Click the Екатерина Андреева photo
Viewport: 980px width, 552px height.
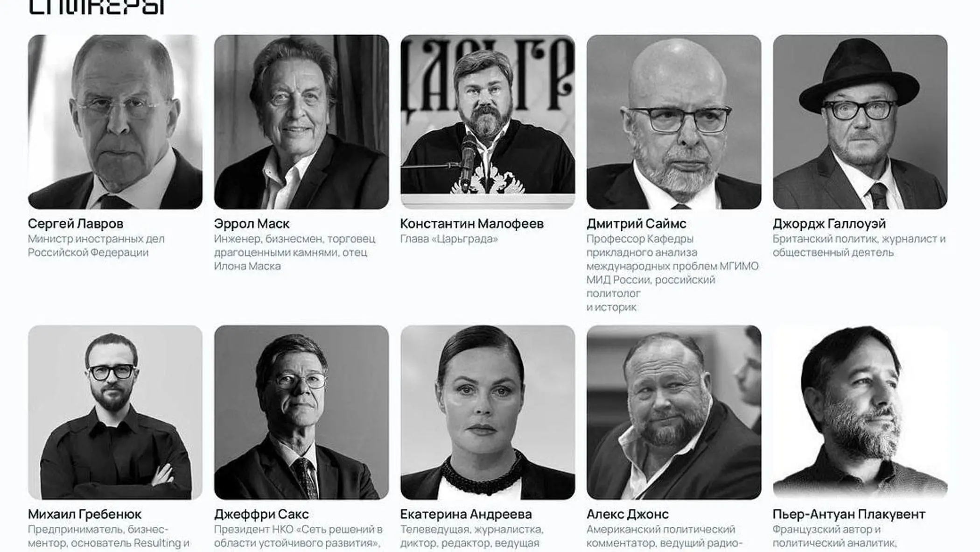488,412
